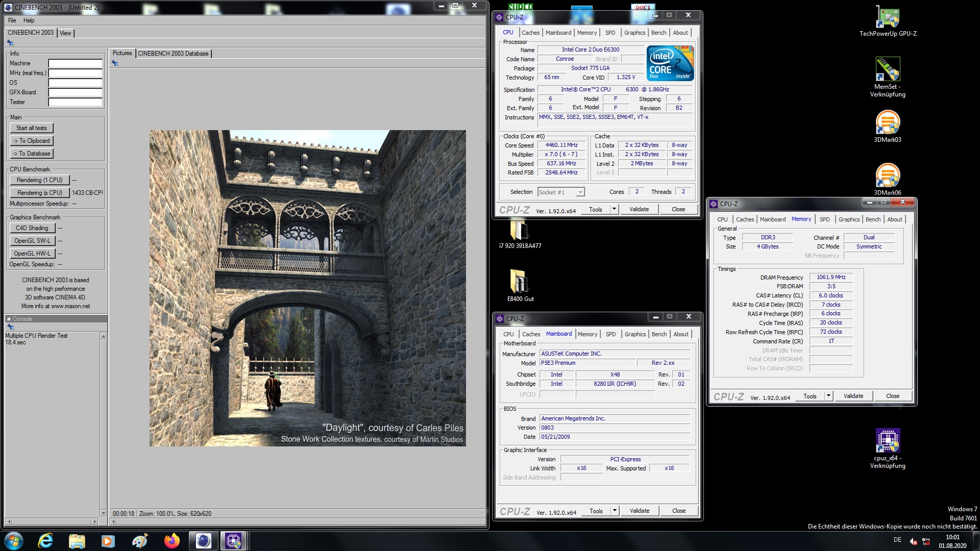Open MemSet Verknüpfung desktop icon

pos(888,77)
